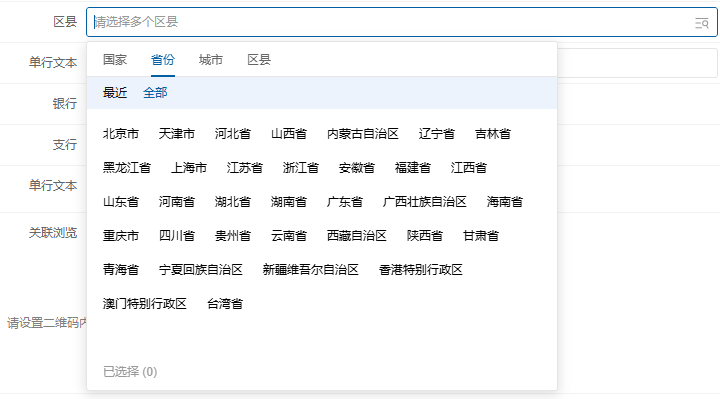Pick 辽宁省 option

click(x=437, y=134)
